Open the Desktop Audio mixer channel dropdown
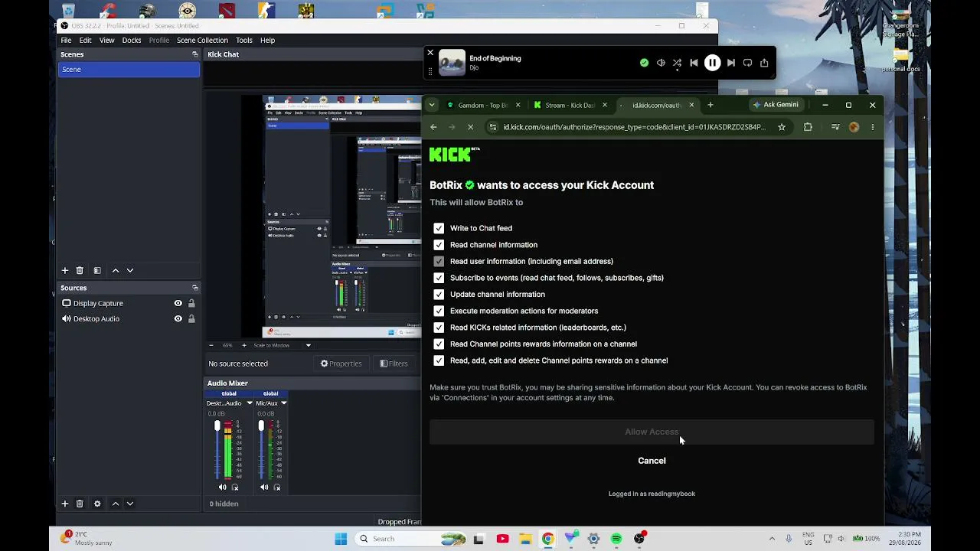 click(x=249, y=403)
